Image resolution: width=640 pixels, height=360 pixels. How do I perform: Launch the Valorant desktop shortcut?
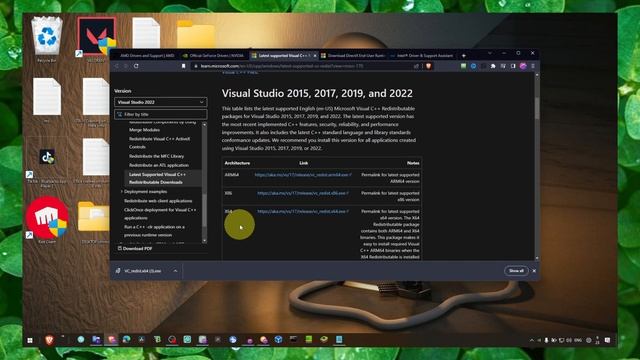pos(97,38)
